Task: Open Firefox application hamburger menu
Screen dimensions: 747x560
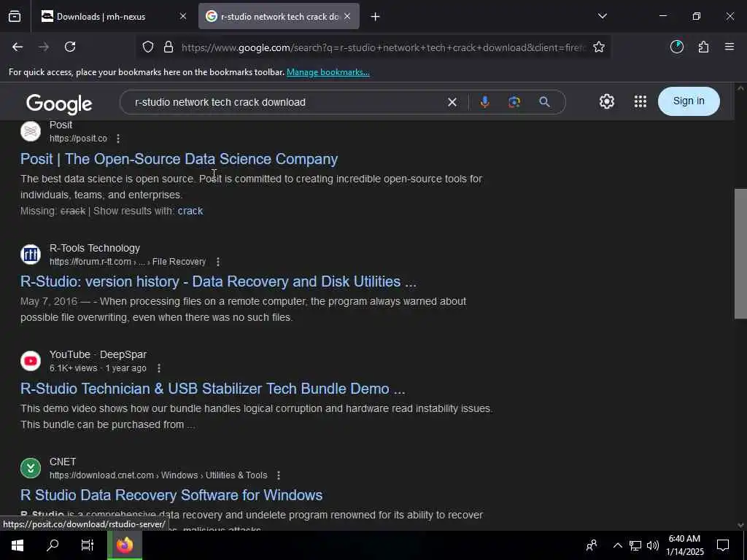Action: click(x=729, y=47)
